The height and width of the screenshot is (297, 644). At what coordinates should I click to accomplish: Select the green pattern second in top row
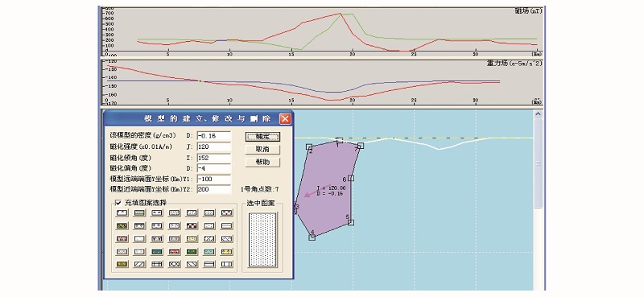tap(139, 212)
